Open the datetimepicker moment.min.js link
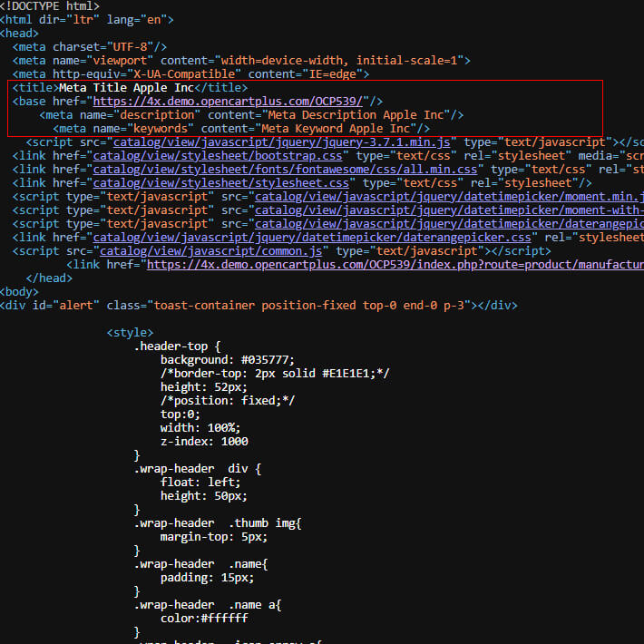The height and width of the screenshot is (644, 644). [449, 196]
